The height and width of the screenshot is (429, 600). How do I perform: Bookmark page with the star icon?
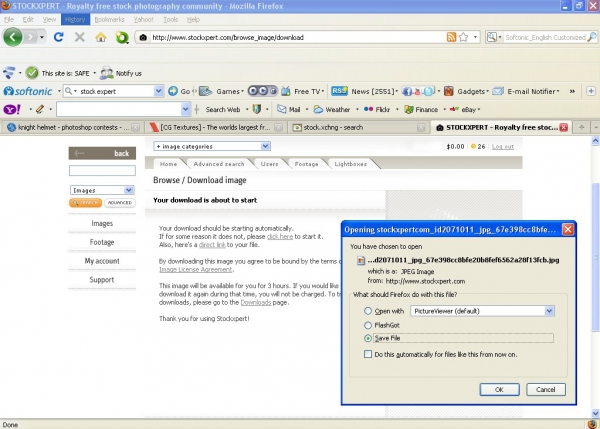(x=463, y=37)
